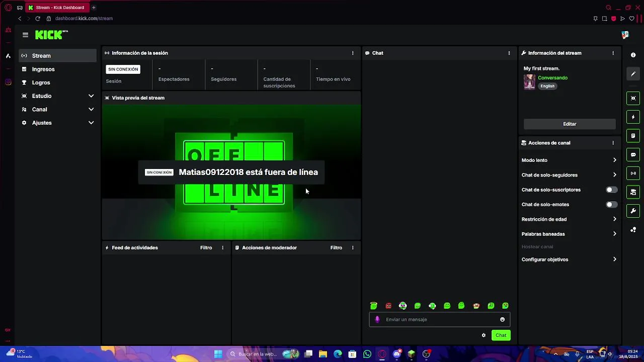Open three-dot menu of Información de la sesión
644x362 pixels.
[x=353, y=53]
